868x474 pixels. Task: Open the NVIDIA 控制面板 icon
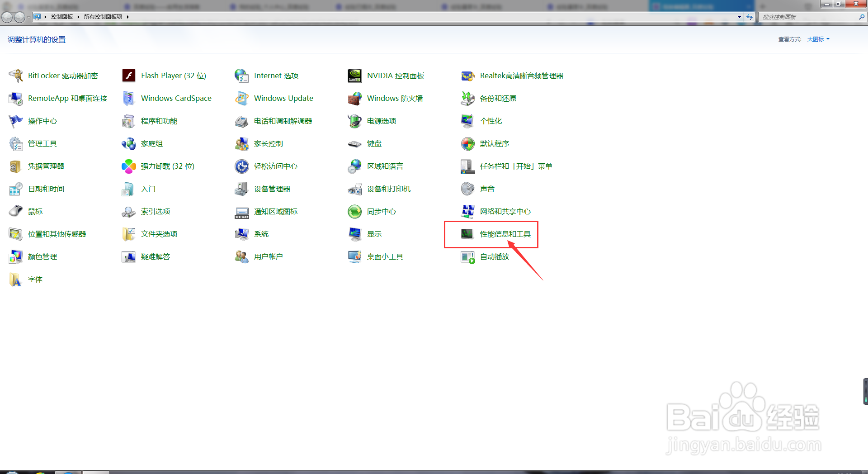click(x=355, y=76)
